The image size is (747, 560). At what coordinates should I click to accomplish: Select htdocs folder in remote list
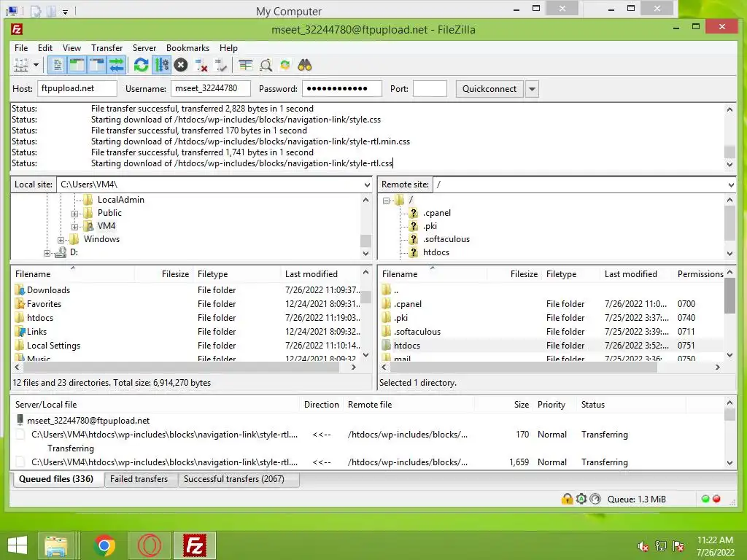[x=407, y=345]
